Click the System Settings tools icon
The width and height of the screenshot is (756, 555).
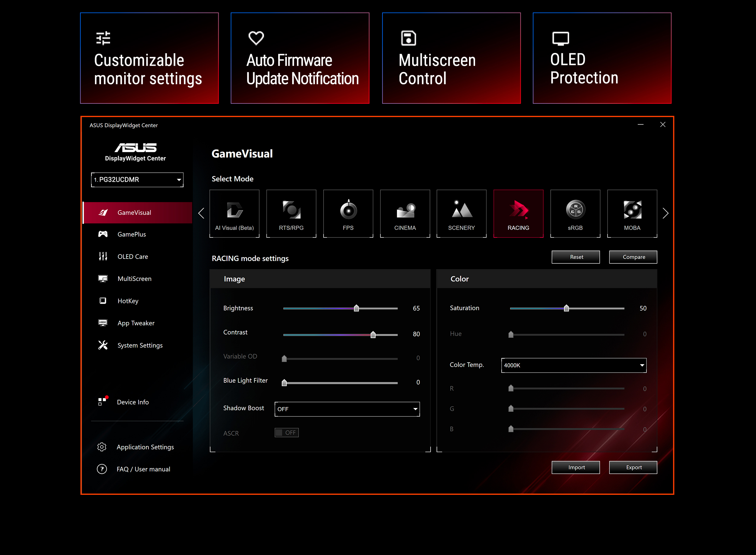103,345
